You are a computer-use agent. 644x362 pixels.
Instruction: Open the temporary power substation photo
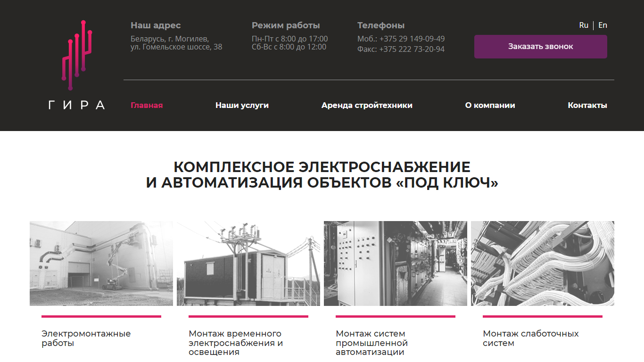pyautogui.click(x=248, y=263)
